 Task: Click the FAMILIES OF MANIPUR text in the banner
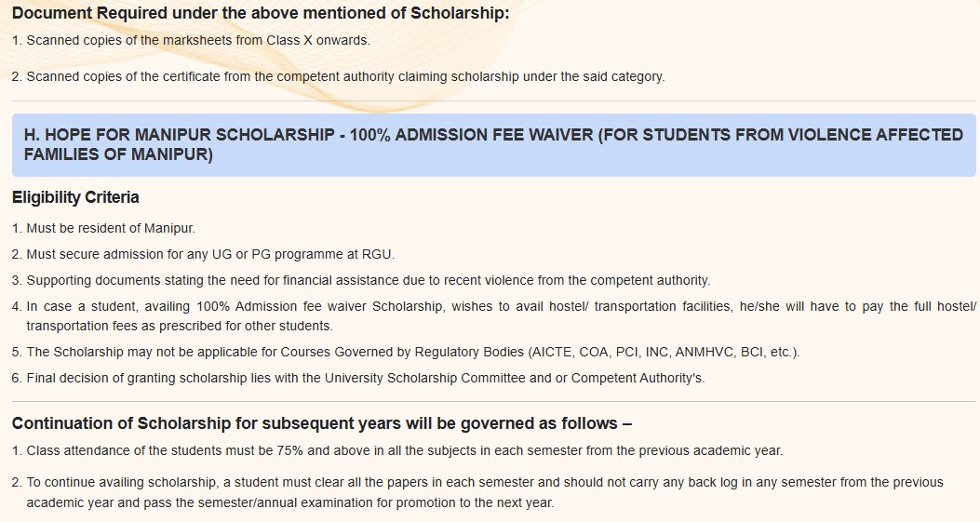click(118, 154)
